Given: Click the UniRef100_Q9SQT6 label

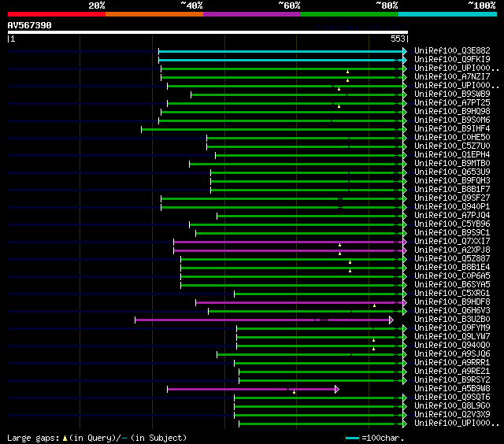Looking at the screenshot, I should pyautogui.click(x=452, y=398).
